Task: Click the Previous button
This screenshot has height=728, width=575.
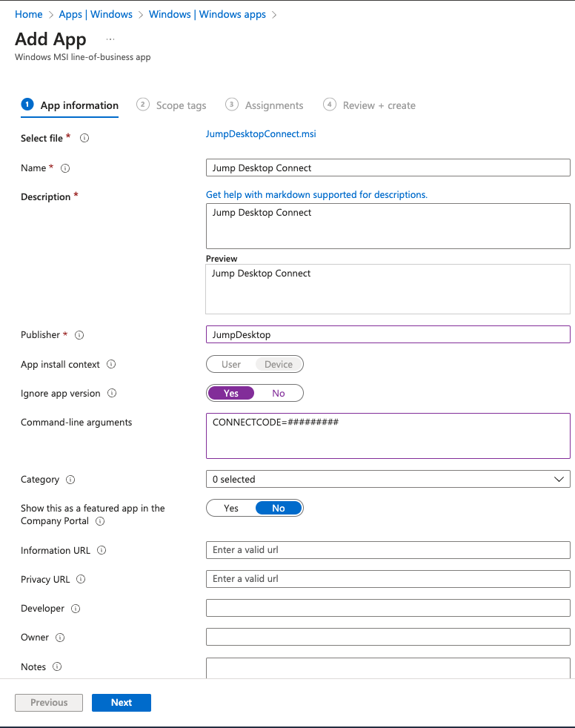Action: pyautogui.click(x=49, y=703)
